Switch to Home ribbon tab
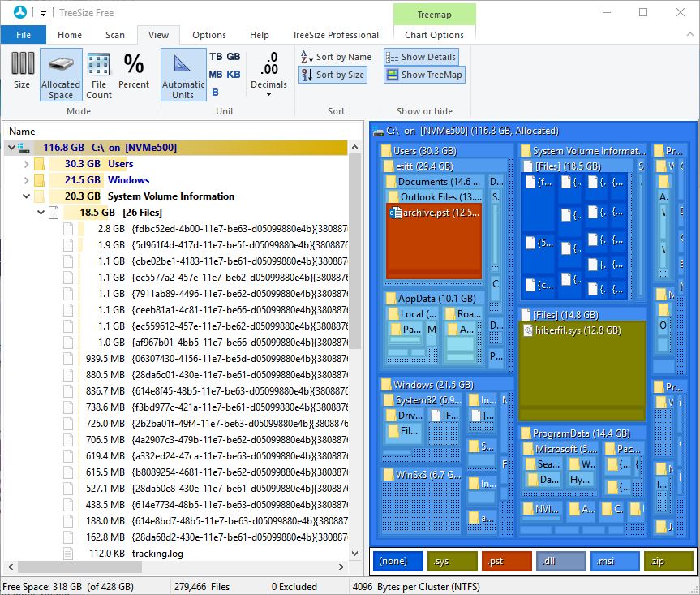The width and height of the screenshot is (700, 595). click(x=70, y=35)
